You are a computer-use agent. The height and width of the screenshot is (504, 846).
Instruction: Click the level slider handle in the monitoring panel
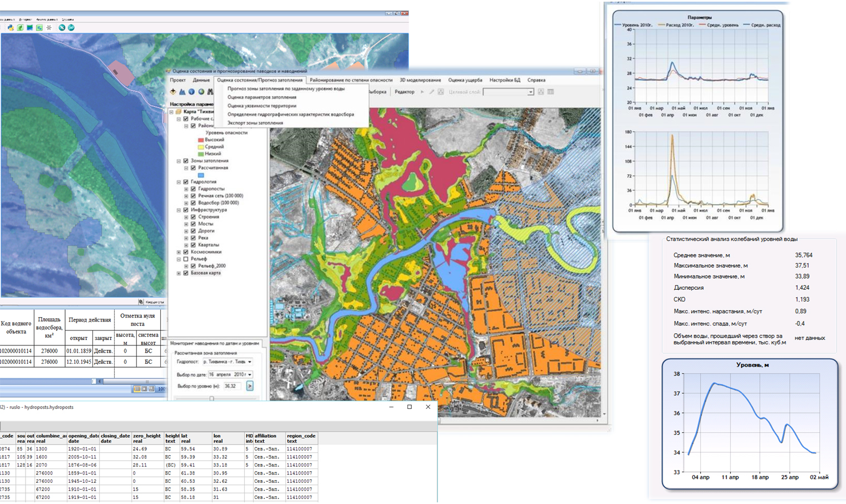point(212,398)
